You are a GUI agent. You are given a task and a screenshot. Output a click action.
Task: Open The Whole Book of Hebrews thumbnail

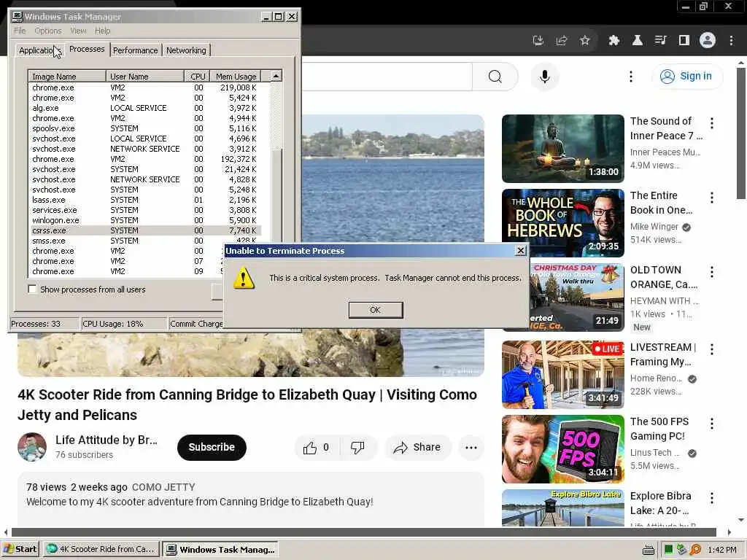coord(562,223)
